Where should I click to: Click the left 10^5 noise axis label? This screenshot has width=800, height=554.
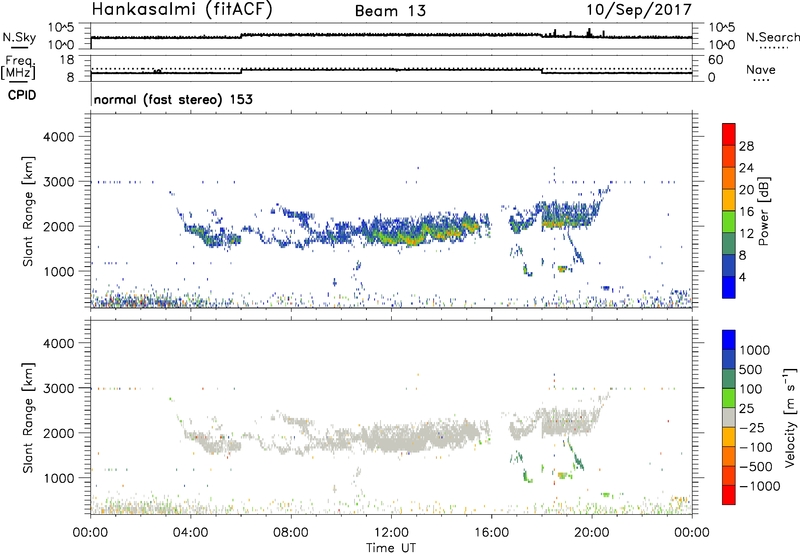[x=61, y=27]
